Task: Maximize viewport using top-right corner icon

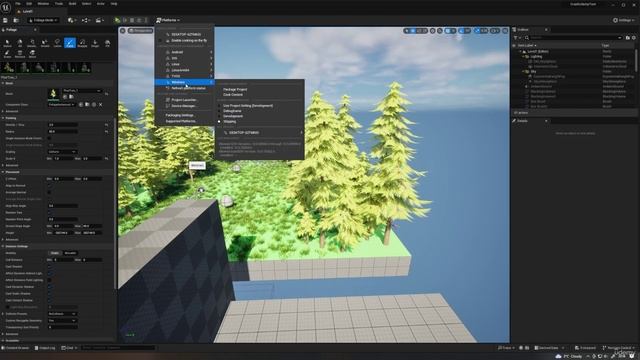Action: [505, 31]
